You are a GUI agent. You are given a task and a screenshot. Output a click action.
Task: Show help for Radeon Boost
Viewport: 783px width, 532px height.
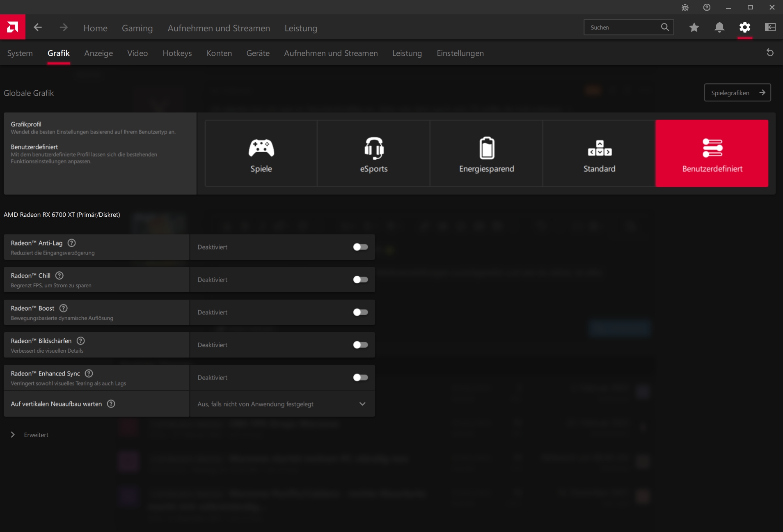coord(64,308)
